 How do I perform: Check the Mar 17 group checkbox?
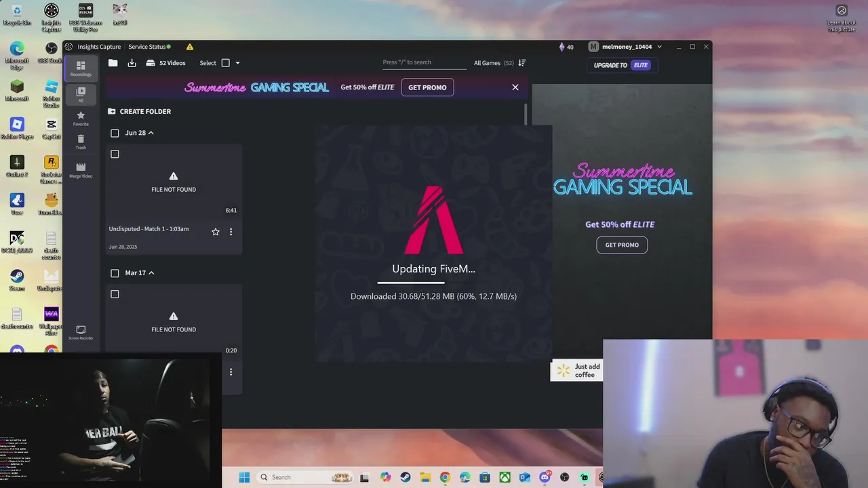115,273
